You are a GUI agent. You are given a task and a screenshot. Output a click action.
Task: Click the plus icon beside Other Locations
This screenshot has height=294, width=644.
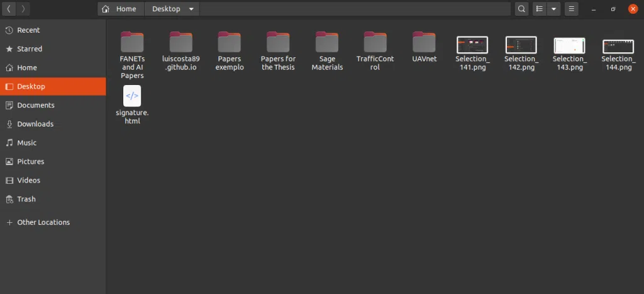pos(9,222)
